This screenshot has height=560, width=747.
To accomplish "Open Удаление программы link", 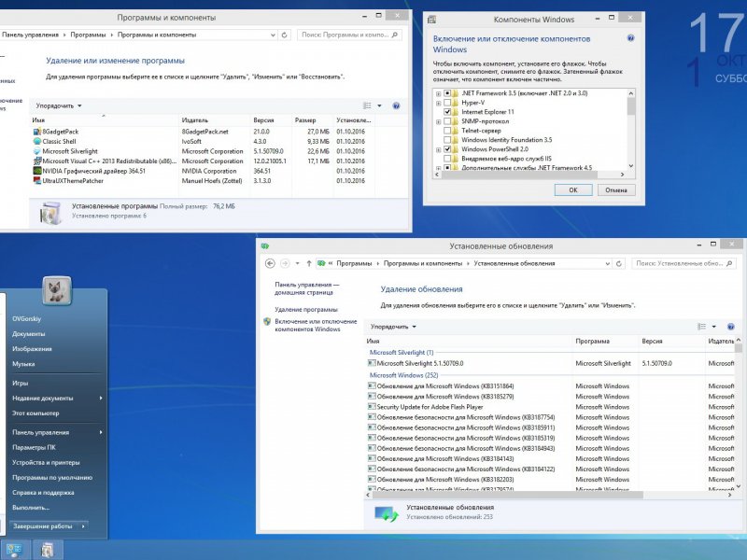I will coord(306,310).
